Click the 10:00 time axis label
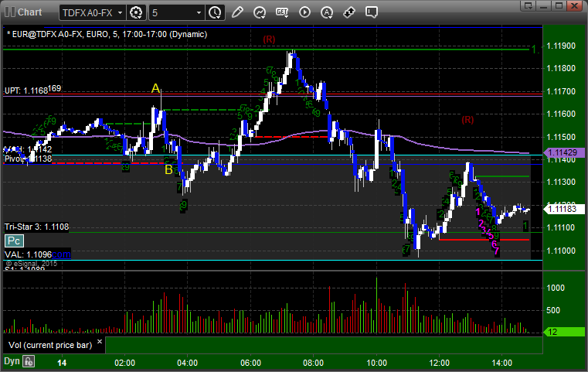The image size is (588, 372). click(376, 363)
